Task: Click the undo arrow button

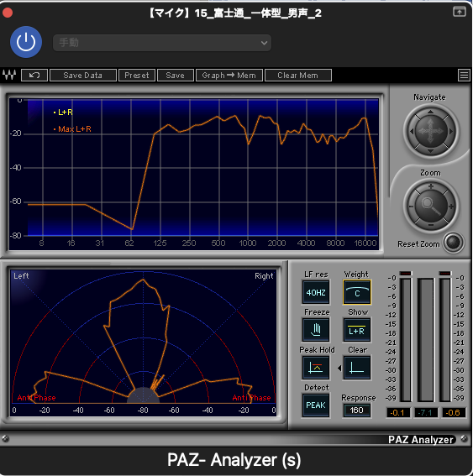Action: tap(34, 76)
